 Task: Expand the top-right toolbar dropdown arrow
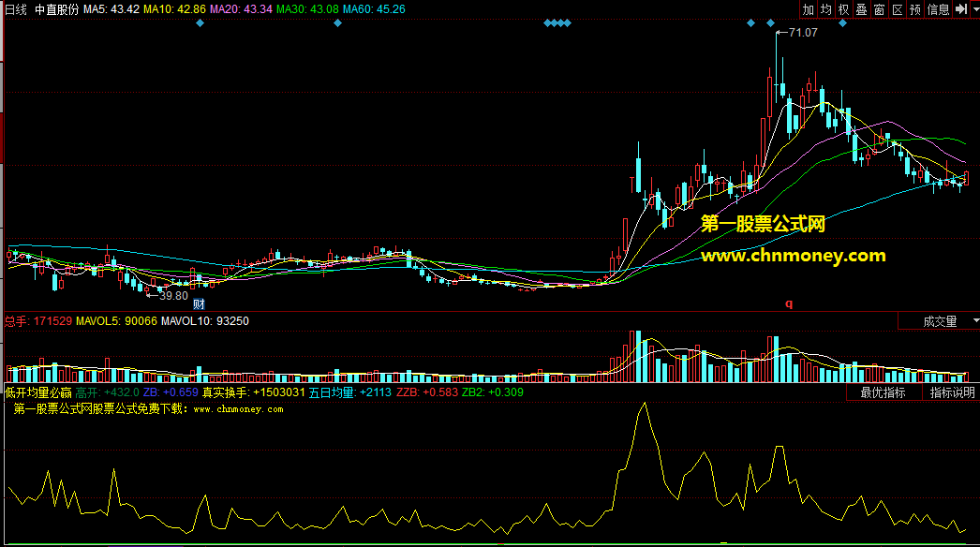[975, 9]
